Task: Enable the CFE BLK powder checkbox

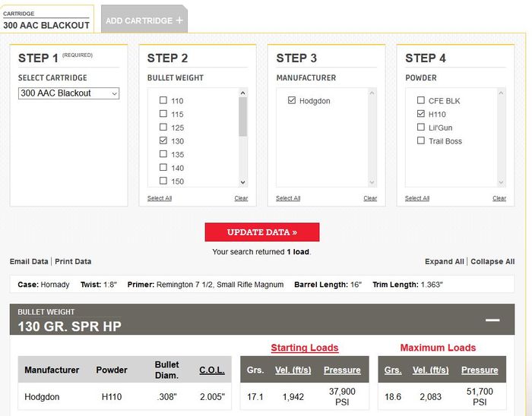Action: pos(421,101)
